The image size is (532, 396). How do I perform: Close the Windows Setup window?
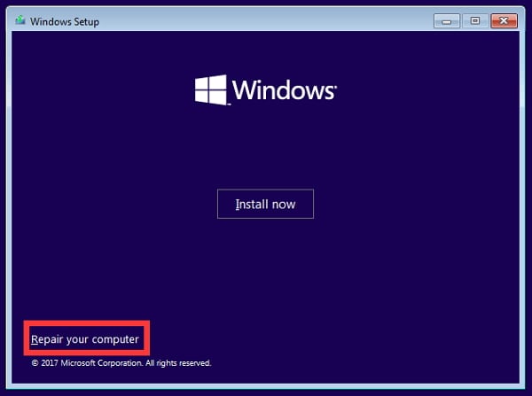[x=504, y=21]
